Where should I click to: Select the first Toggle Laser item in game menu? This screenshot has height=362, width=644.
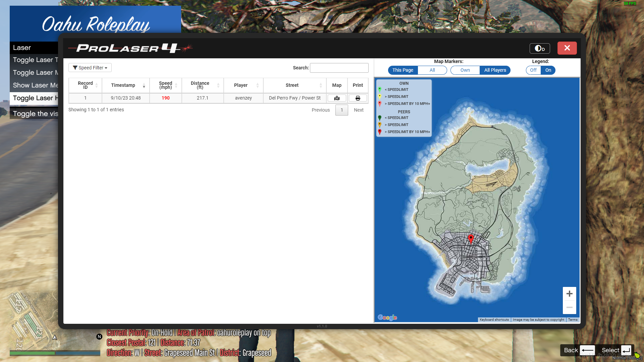coord(34,60)
